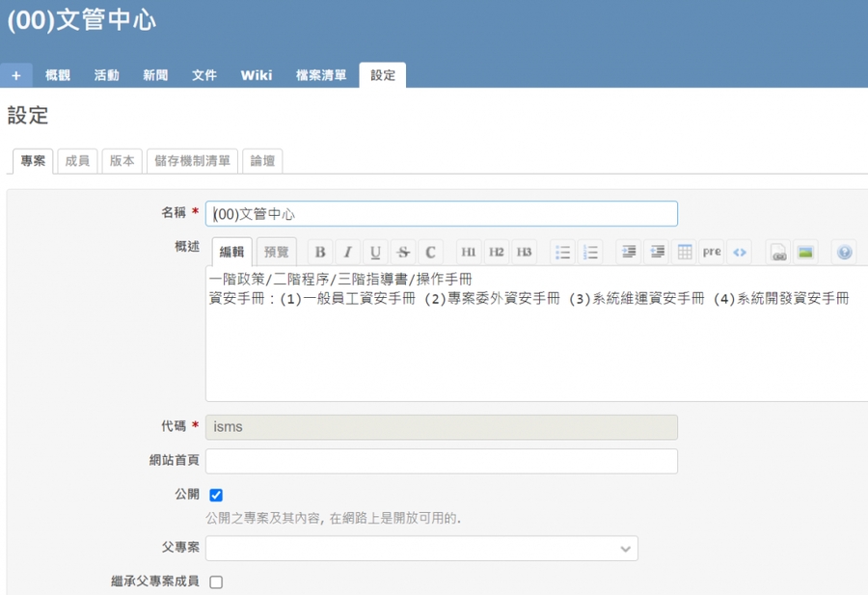Screen dimensions: 868x595
Task: Switch to the 預覽 preview tab
Action: [x=276, y=252]
